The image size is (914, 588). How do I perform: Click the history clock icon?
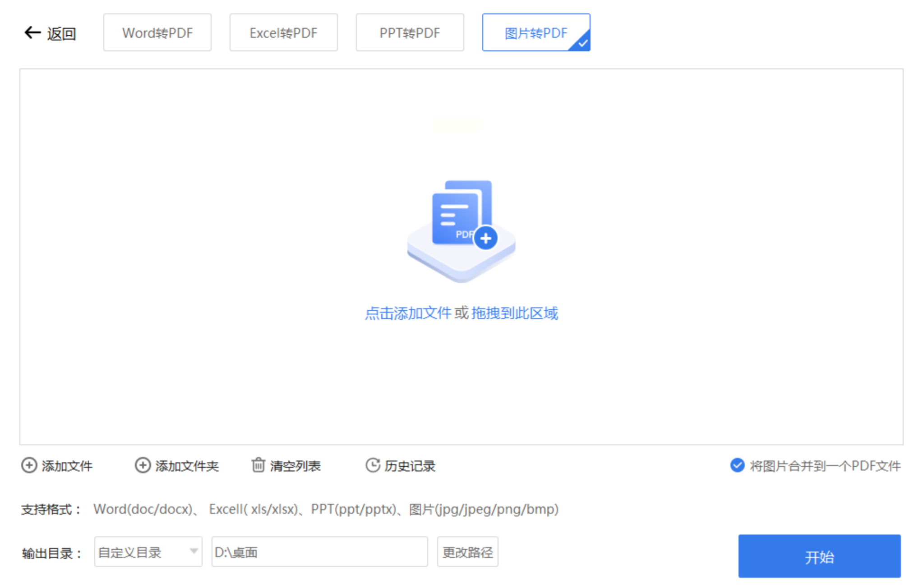coord(373,465)
